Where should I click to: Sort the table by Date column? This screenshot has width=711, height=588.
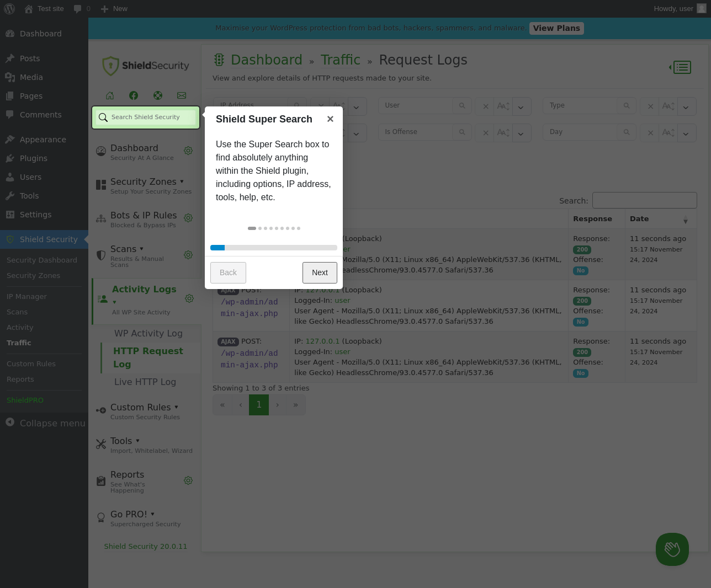[x=660, y=219]
